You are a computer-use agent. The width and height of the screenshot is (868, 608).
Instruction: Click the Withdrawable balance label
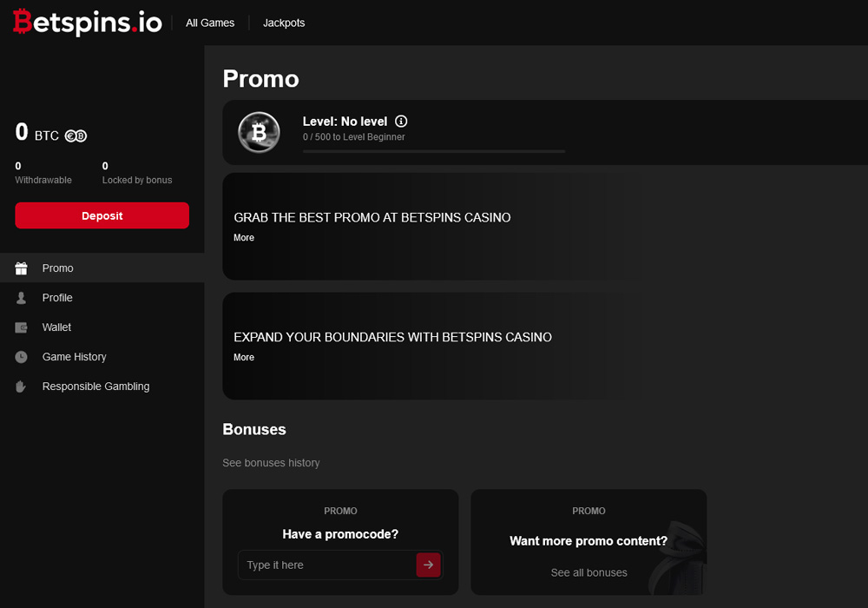point(43,180)
